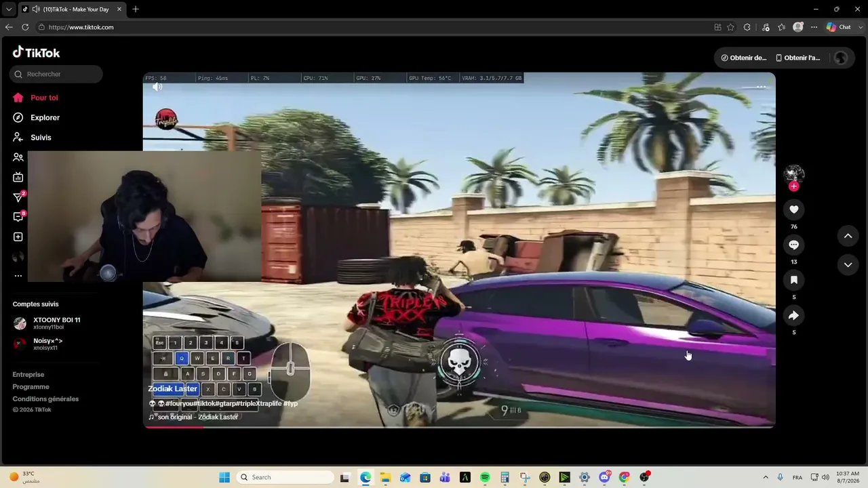868x488 pixels.
Task: Open the browser media control icon
Action: (766, 27)
